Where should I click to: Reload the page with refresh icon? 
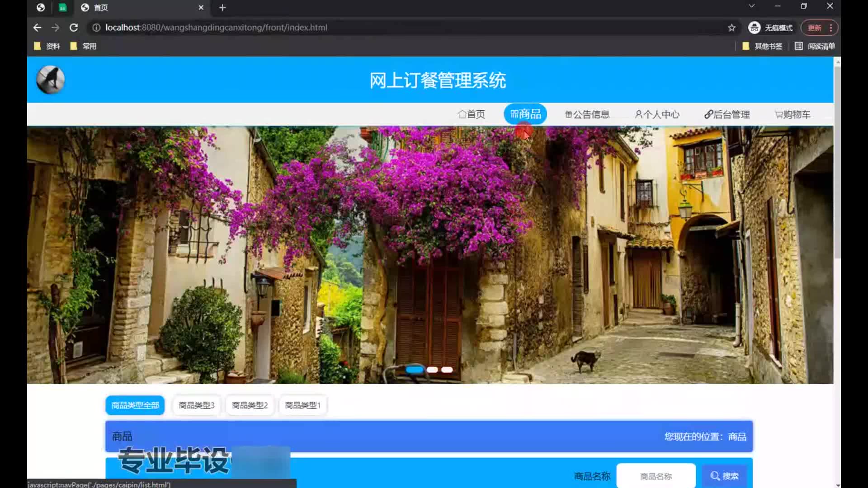point(74,28)
